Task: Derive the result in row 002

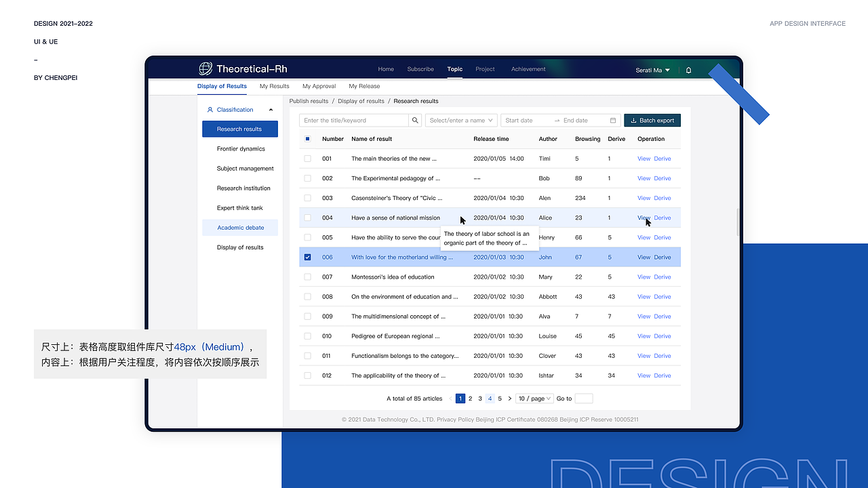Action: [x=663, y=178]
